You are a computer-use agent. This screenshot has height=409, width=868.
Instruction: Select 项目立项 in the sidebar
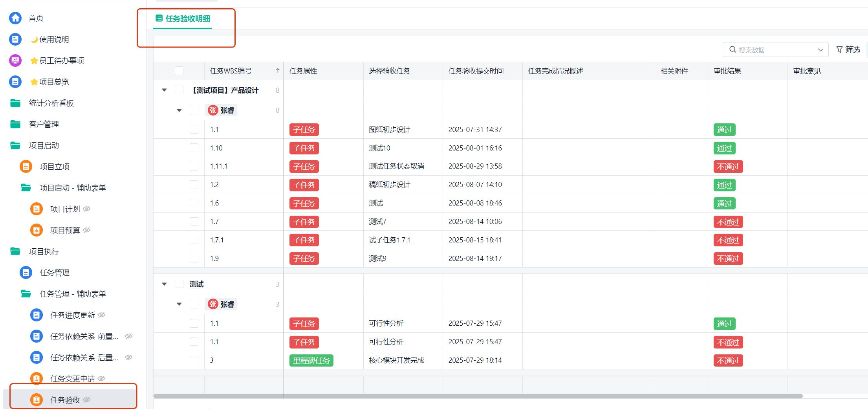click(54, 167)
